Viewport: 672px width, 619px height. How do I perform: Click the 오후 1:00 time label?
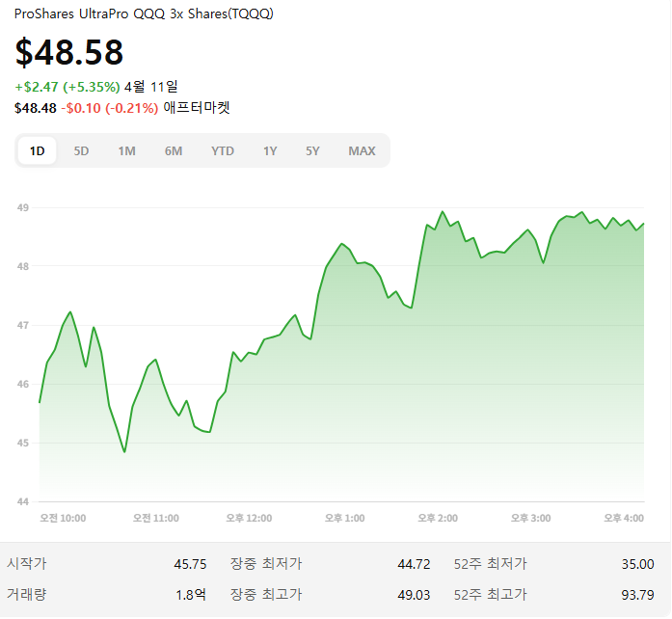pos(344,519)
